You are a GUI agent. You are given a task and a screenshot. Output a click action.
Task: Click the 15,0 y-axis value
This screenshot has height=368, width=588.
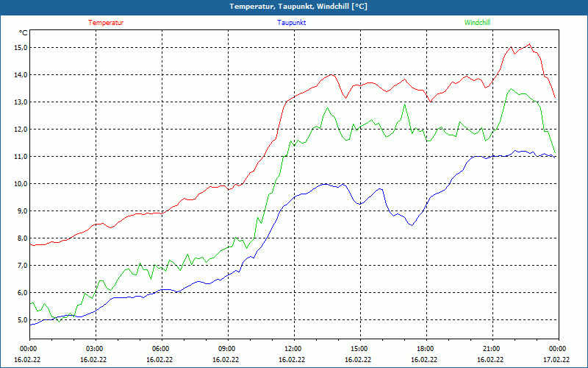coord(21,48)
